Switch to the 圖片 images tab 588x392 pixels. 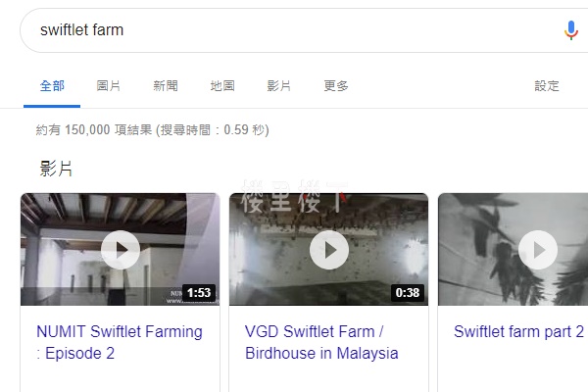[109, 86]
